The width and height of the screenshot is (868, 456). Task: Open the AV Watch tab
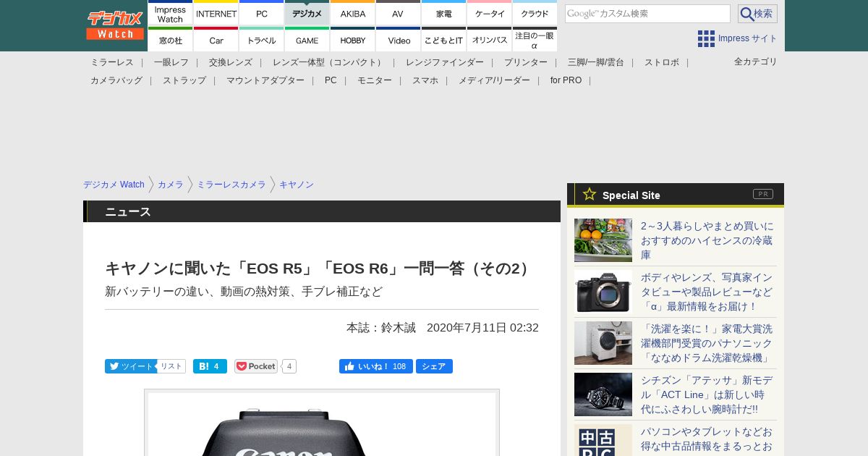(399, 13)
